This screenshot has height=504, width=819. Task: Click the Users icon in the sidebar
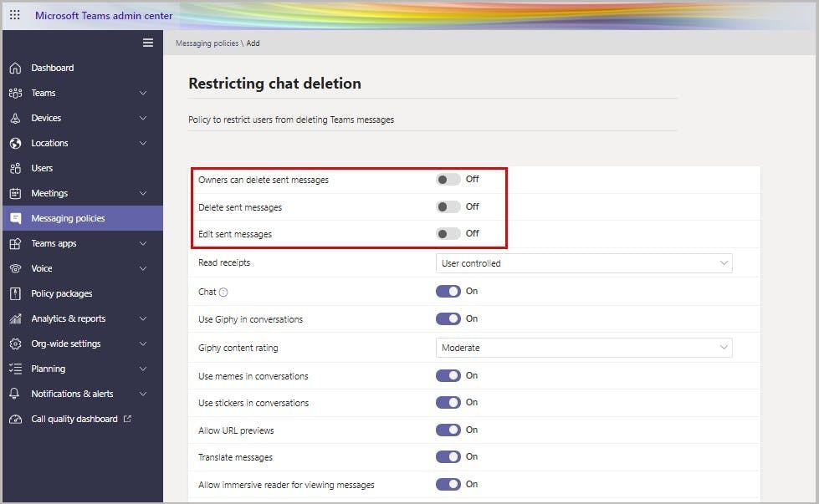pyautogui.click(x=15, y=168)
